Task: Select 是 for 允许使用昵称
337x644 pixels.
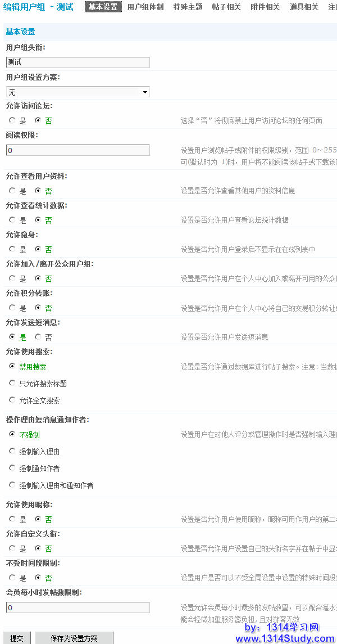Action: 12,519
